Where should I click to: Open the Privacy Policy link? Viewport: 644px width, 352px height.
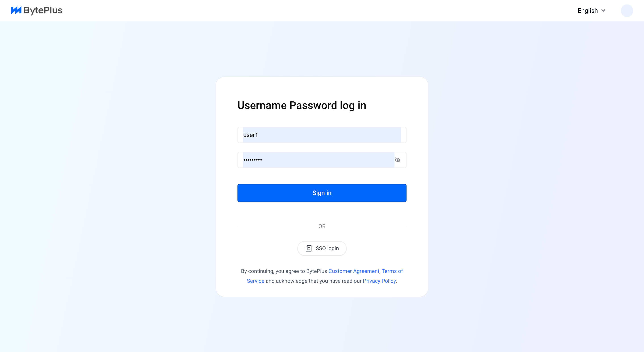tap(379, 281)
